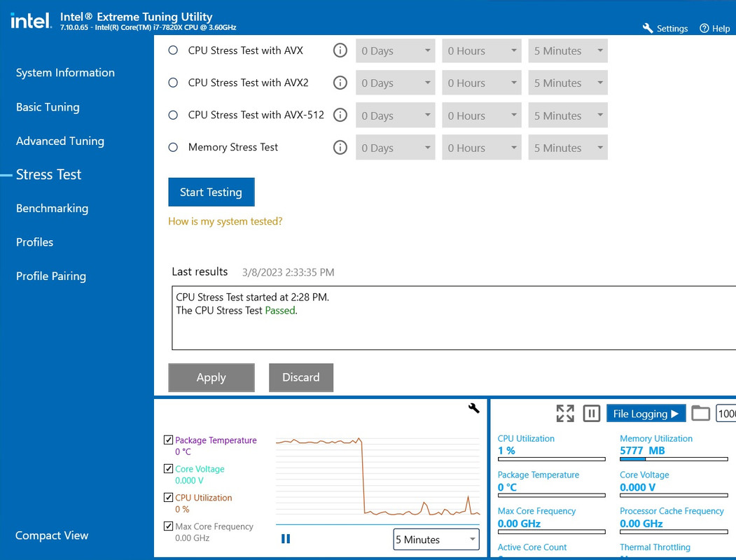Select Memory Stress Test radio button

coord(173,147)
